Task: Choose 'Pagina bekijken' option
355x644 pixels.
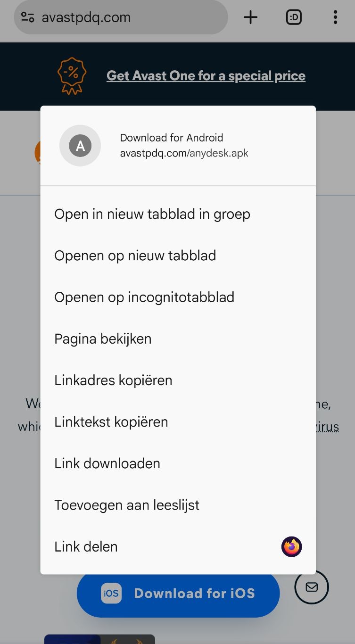Action: (178, 339)
